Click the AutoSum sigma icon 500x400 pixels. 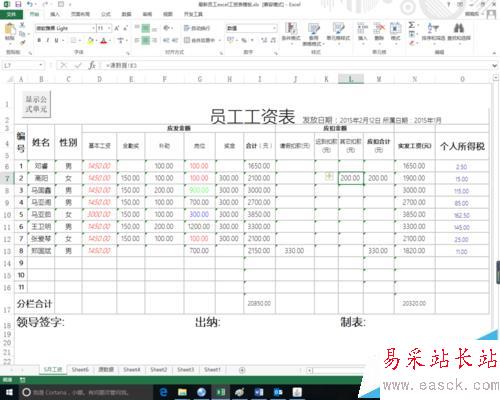(x=412, y=25)
